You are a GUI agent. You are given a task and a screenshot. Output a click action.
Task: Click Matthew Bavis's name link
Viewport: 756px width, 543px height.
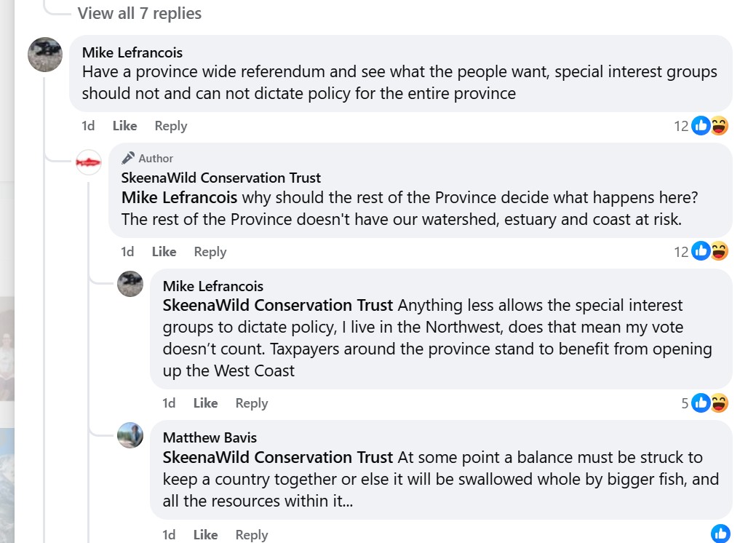coord(210,437)
